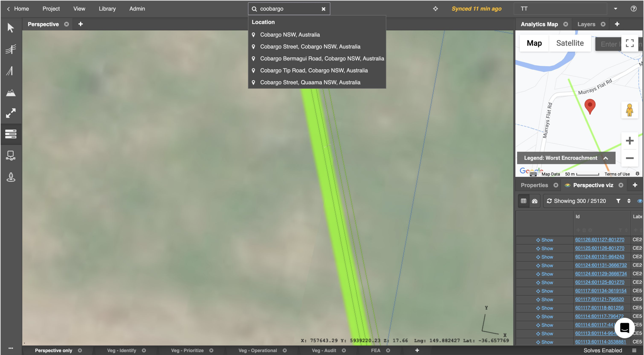The width and height of the screenshot is (644, 355).
Task: Open the Library menu
Action: (x=107, y=9)
